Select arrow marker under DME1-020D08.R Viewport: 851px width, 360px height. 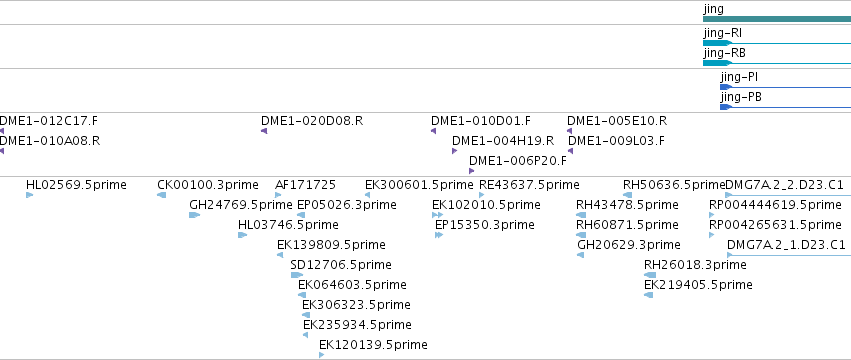click(x=264, y=131)
